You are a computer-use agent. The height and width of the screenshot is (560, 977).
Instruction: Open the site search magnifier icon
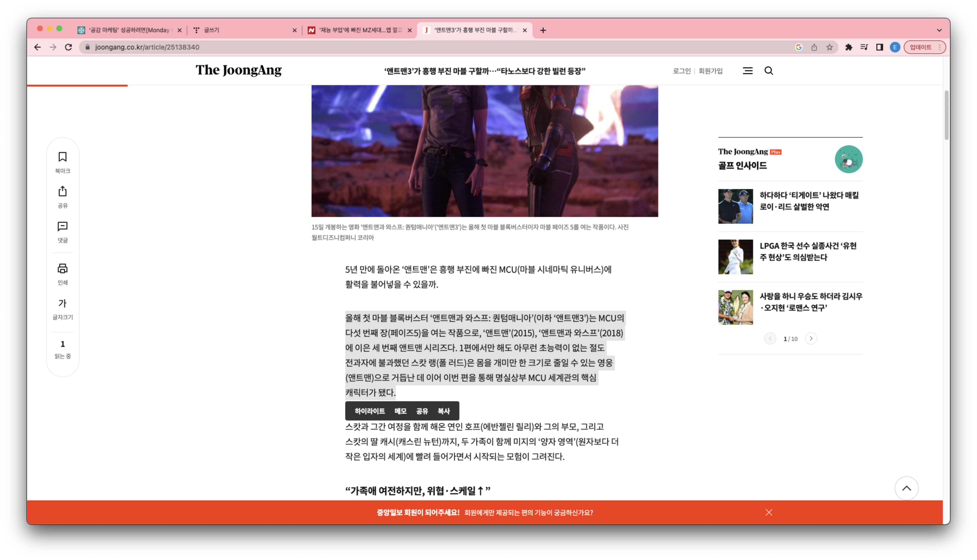768,71
